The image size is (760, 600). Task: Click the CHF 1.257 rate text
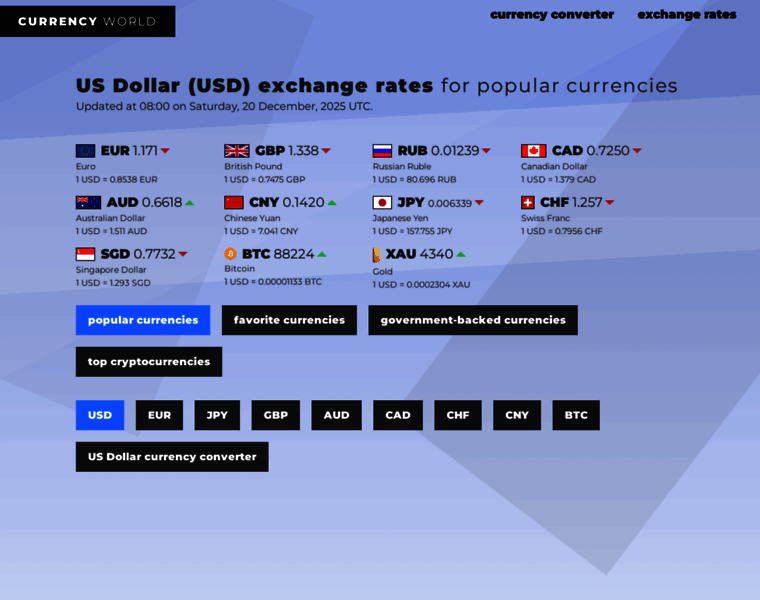(571, 202)
